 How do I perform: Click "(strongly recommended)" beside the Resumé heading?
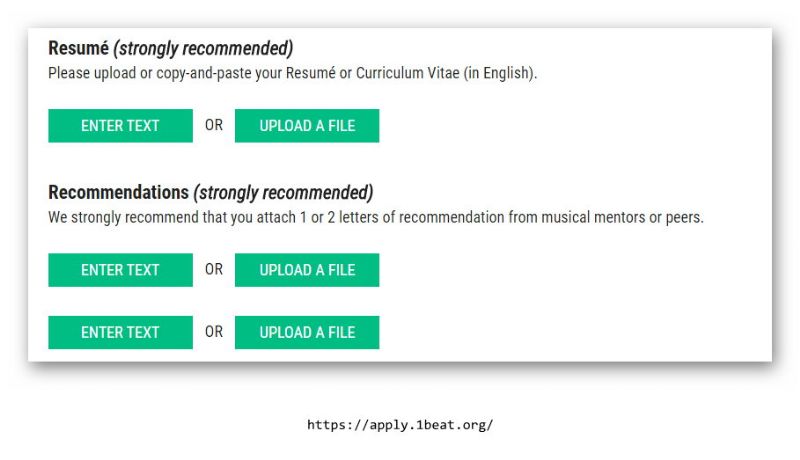(204, 48)
